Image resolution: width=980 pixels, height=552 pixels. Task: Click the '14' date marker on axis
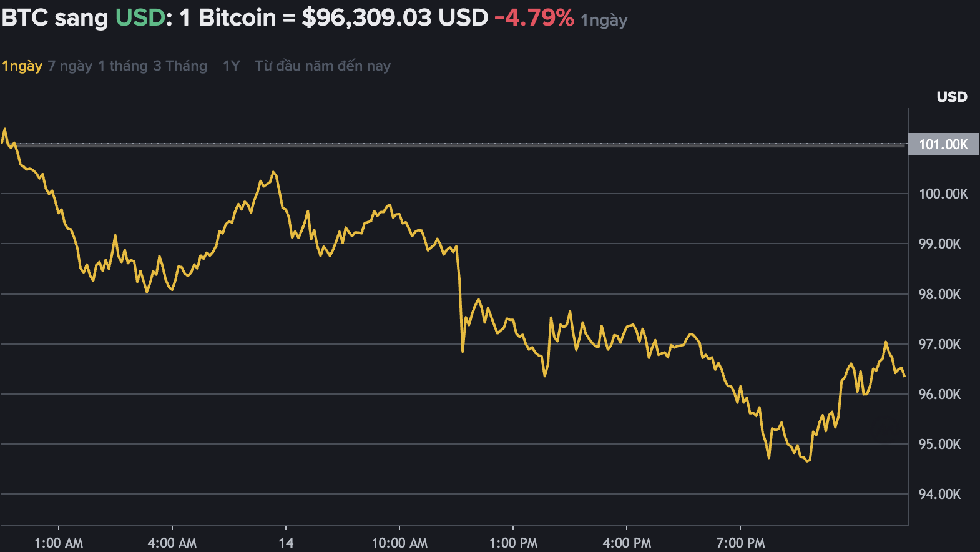click(x=287, y=543)
